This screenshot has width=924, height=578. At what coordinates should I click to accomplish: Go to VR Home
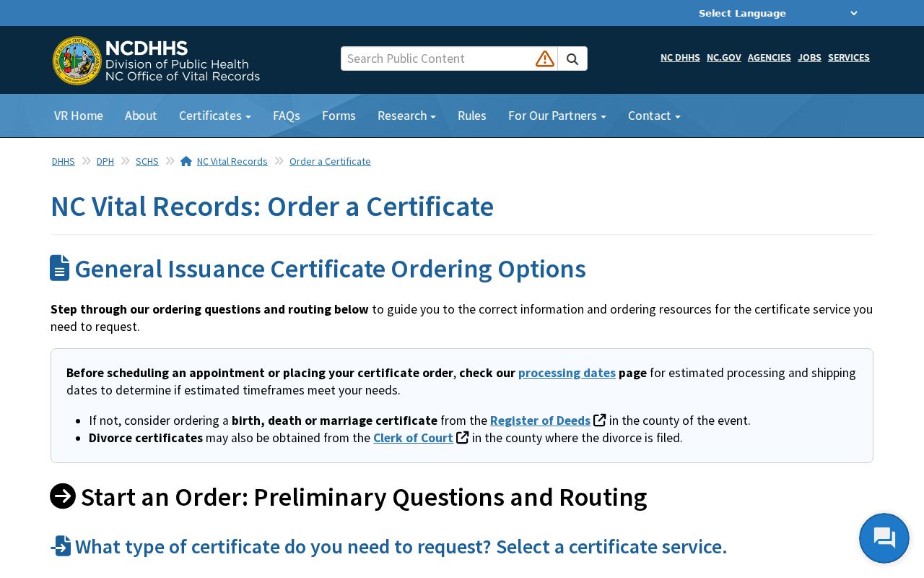(x=79, y=116)
